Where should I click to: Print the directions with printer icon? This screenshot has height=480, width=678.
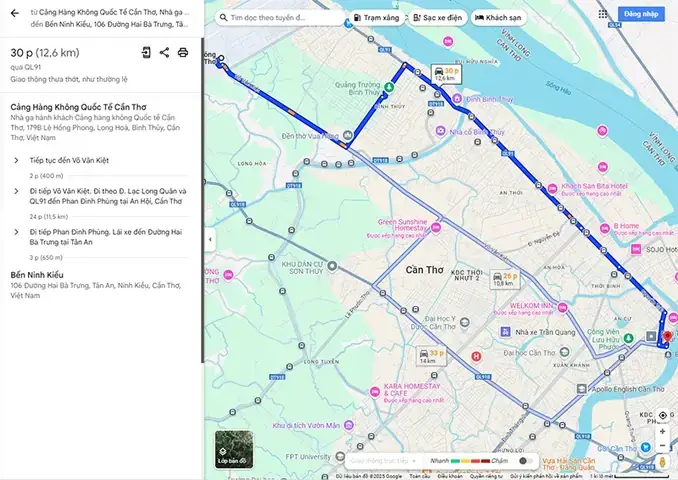tap(183, 53)
